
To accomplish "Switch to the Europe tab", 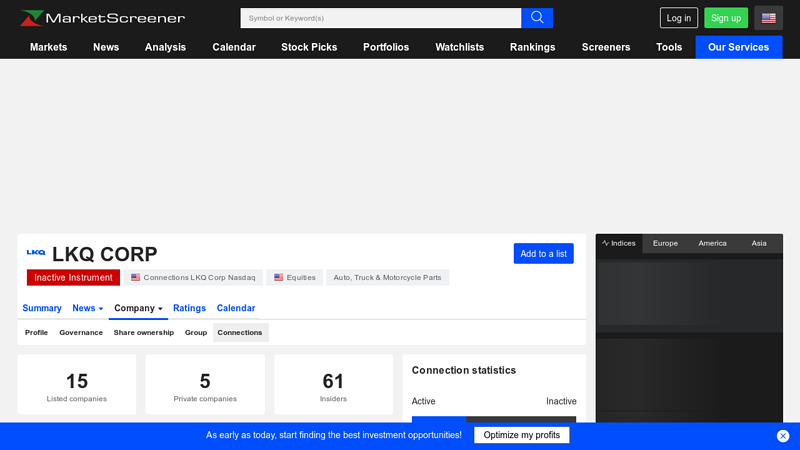I will (x=665, y=243).
